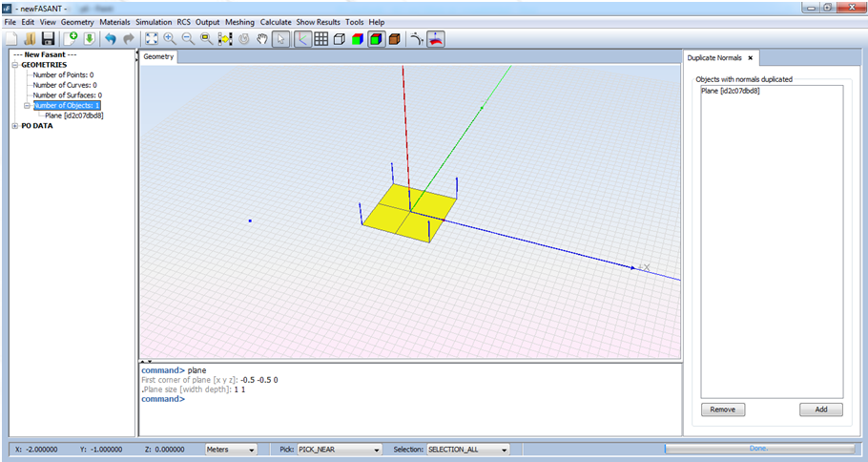Click the Save floppy disk icon
The image size is (868, 462).
point(47,39)
